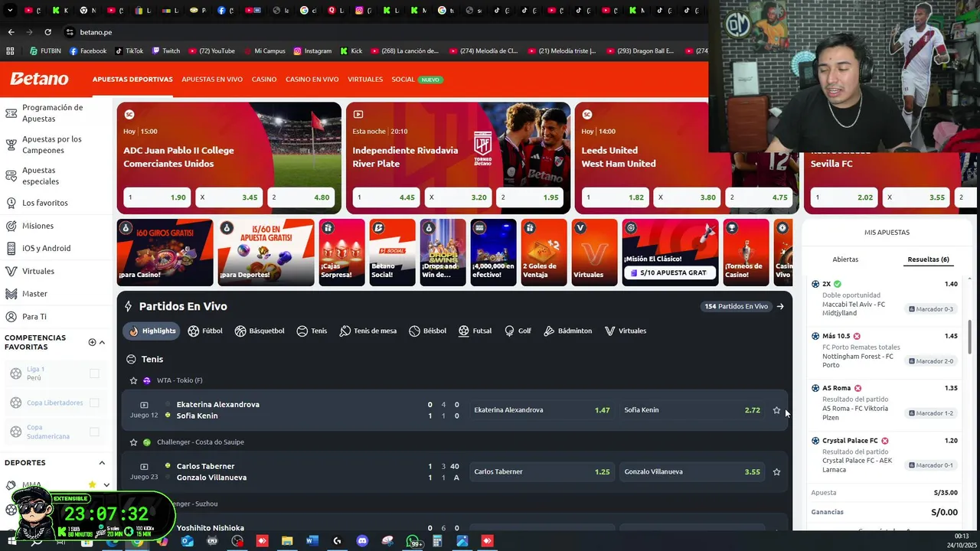Collapse Competencias Favoritas section
980x551 pixels.
click(x=102, y=342)
